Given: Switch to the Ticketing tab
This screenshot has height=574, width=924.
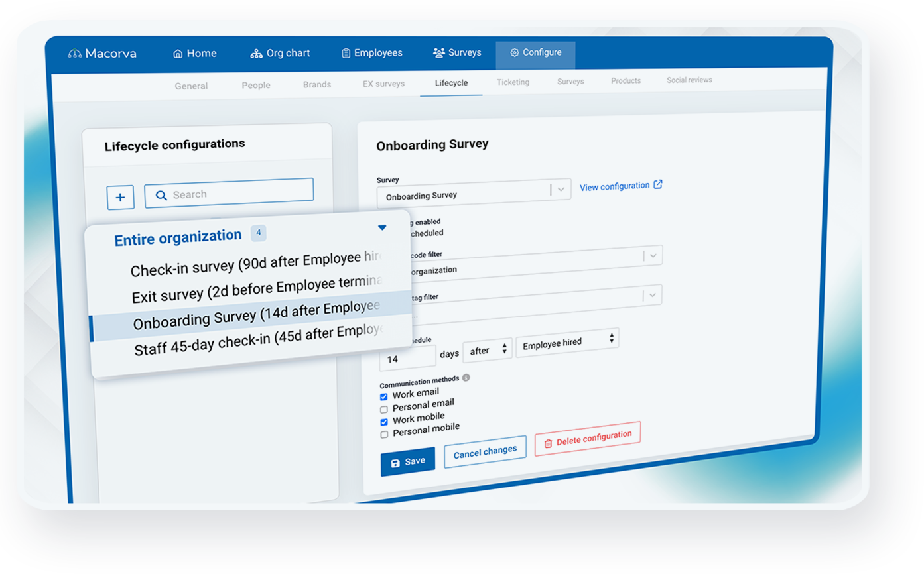Looking at the screenshot, I should coord(513,82).
